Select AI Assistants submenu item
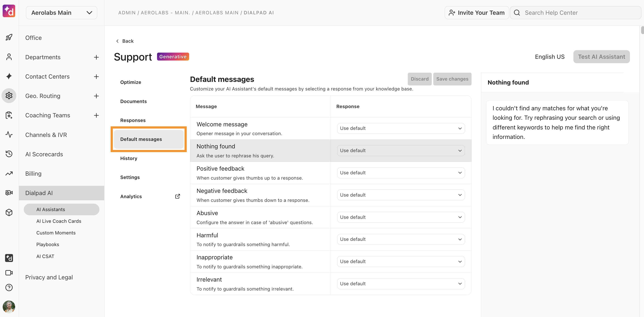The image size is (644, 317). (x=62, y=209)
